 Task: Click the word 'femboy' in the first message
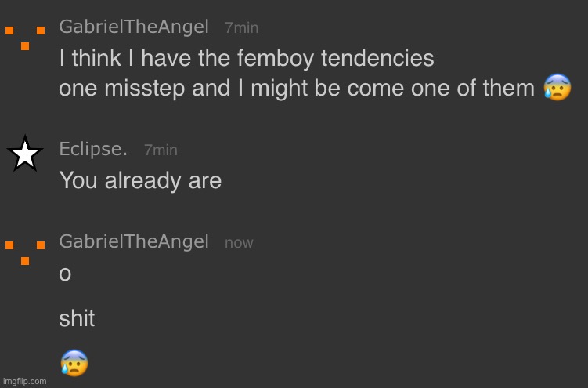pos(276,59)
